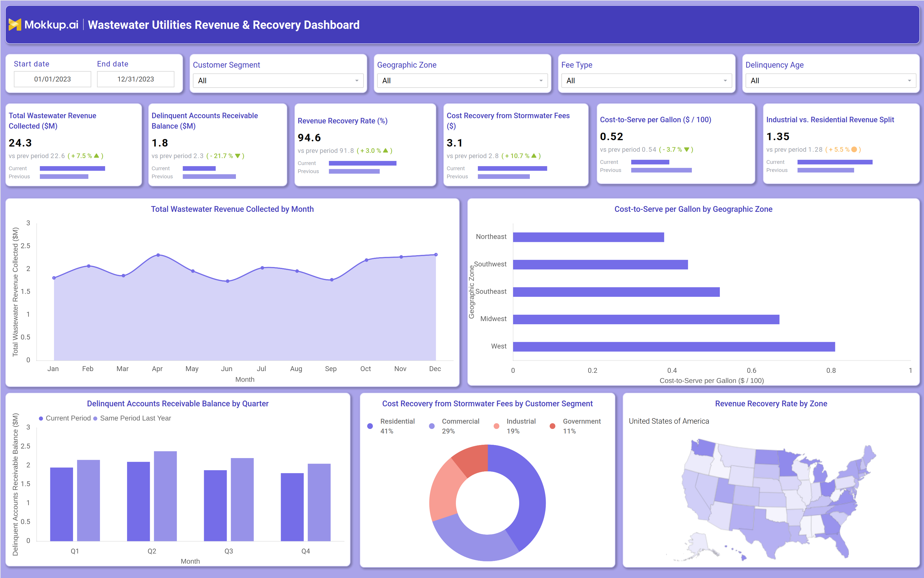Click the Southeast bar in Cost-to-Serve chart

[x=616, y=292]
